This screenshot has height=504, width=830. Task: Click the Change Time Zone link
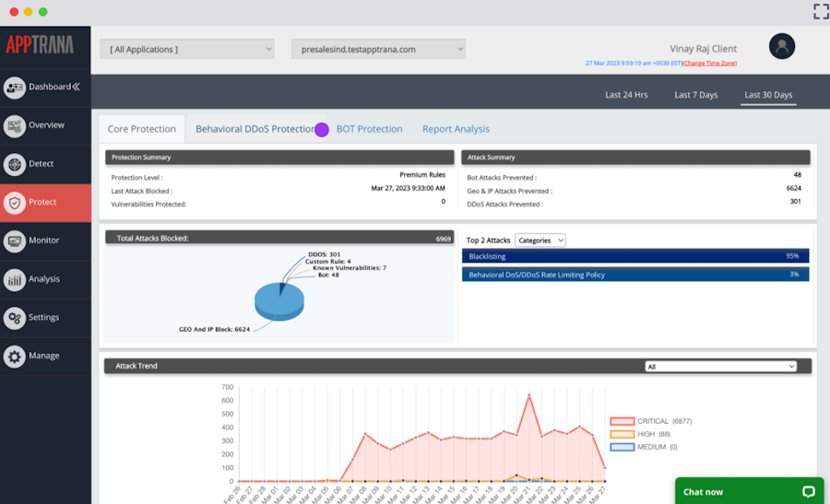point(710,63)
